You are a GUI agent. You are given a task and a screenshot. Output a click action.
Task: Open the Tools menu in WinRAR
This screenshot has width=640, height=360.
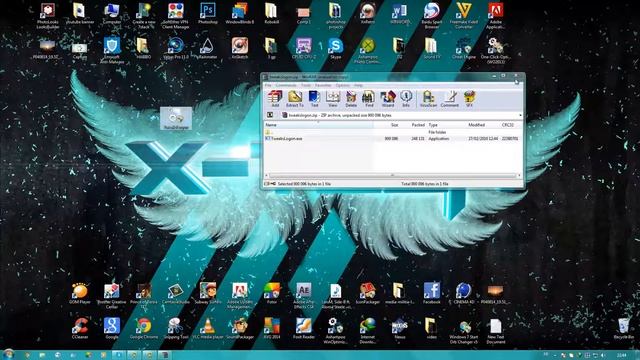click(x=306, y=85)
